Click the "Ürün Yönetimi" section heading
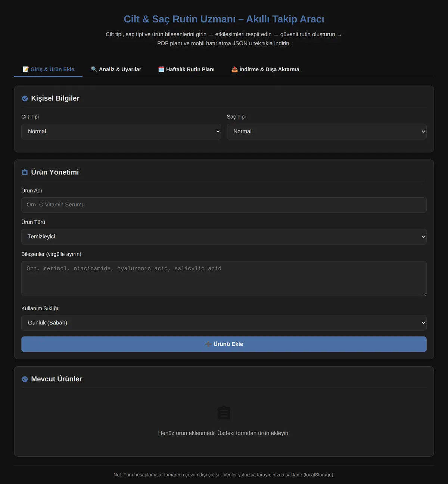Viewport: 448px width, 484px height. point(55,172)
